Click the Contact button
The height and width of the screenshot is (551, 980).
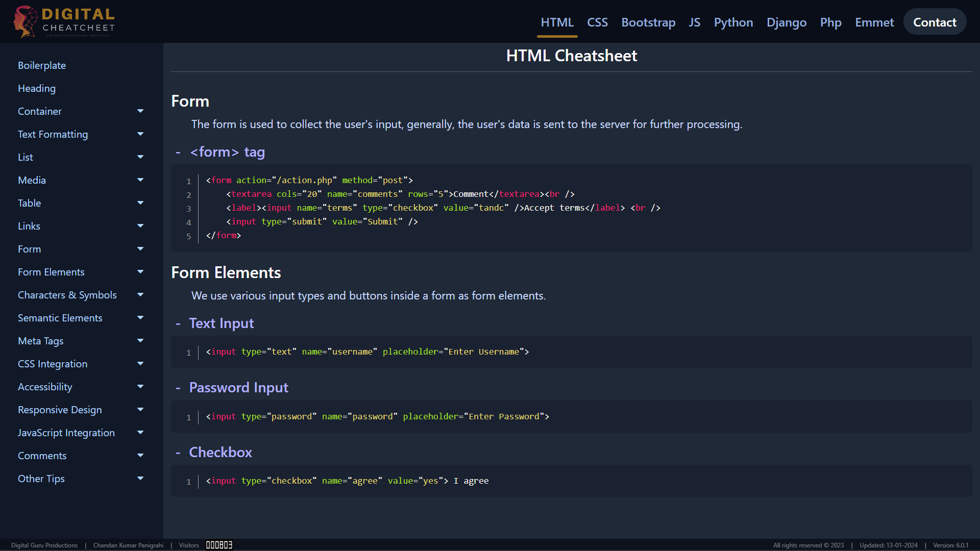tap(935, 22)
